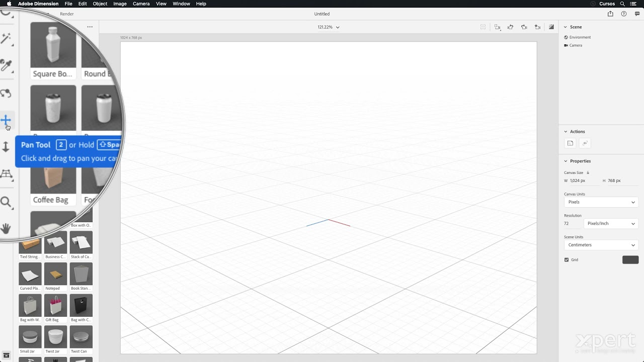Open the Scene Units Centimeters dropdown
The width and height of the screenshot is (644, 362).
tap(601, 245)
